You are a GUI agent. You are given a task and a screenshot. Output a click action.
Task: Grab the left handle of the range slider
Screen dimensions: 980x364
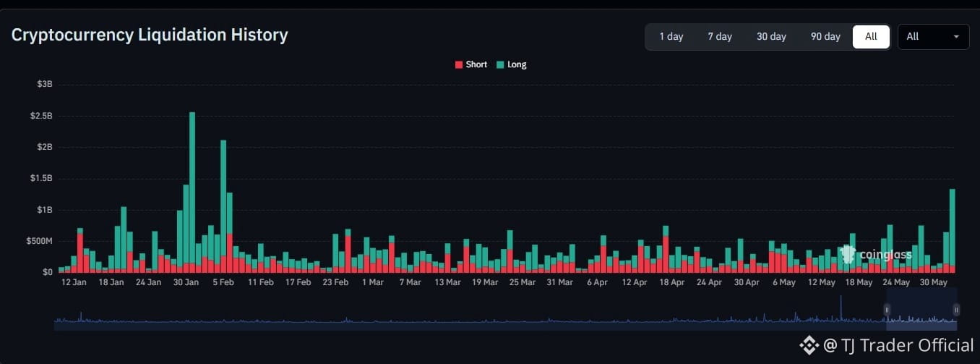tap(887, 310)
